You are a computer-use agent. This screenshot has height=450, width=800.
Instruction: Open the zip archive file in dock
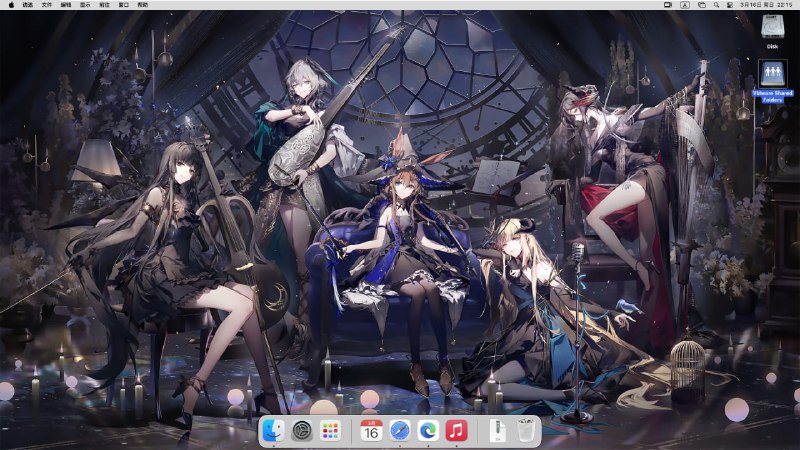point(497,431)
